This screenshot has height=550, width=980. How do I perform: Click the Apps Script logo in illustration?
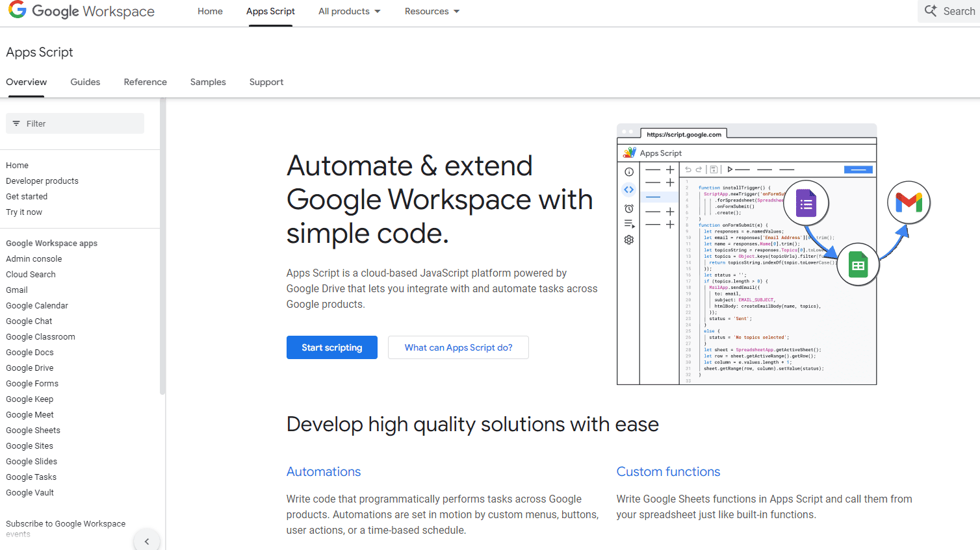point(629,153)
